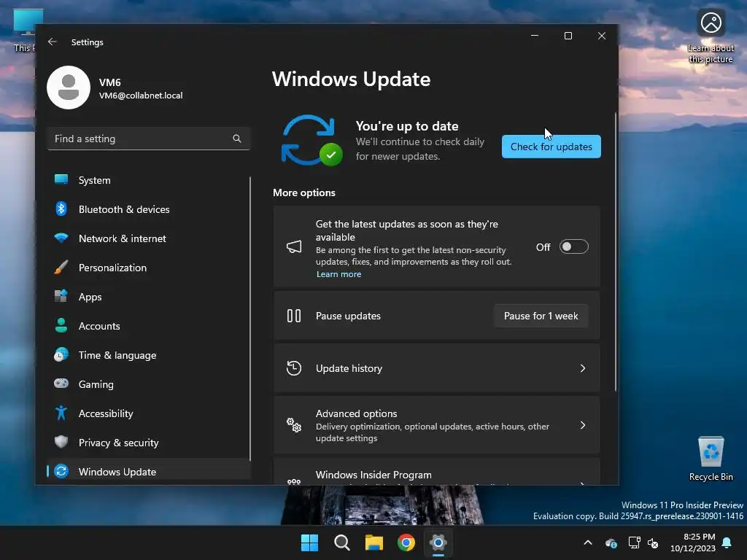Open Accounts settings category
Image resolution: width=747 pixels, height=560 pixels.
pos(149,326)
